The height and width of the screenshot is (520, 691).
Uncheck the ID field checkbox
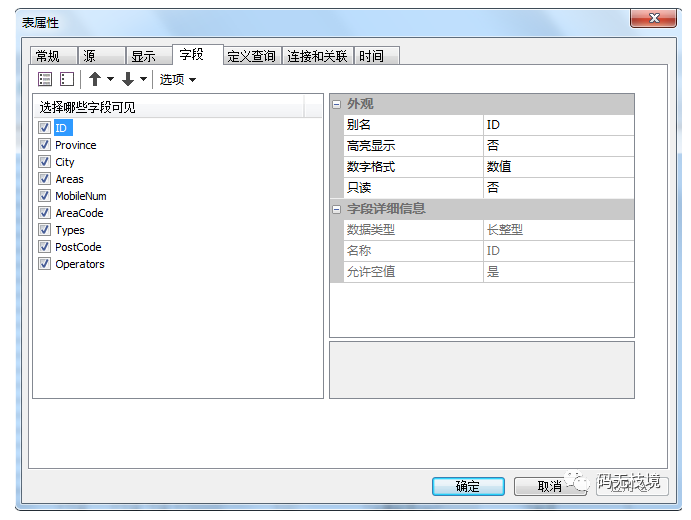[44, 128]
